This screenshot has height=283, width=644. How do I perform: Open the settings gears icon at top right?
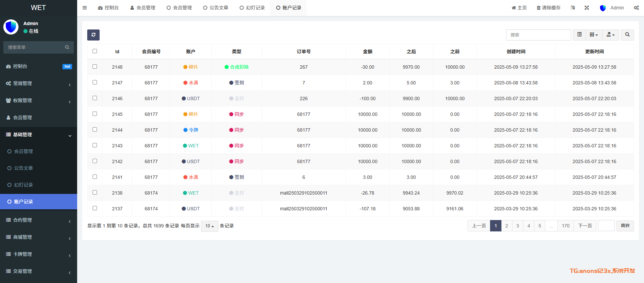pos(636,8)
